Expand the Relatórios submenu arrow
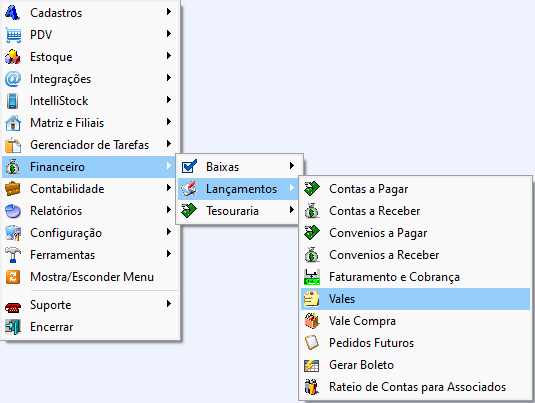 (169, 210)
